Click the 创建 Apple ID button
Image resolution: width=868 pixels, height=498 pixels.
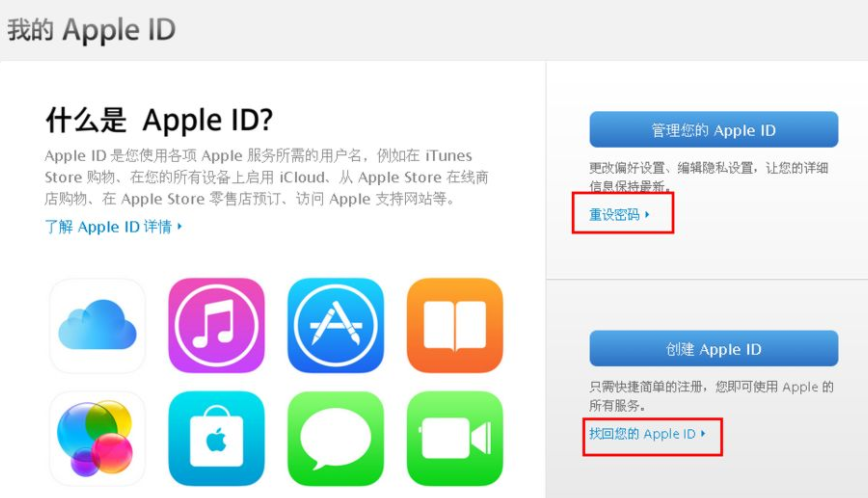tap(714, 349)
